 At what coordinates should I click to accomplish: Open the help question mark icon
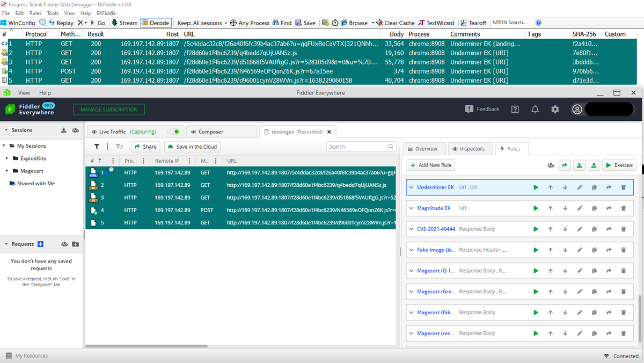[x=515, y=110]
